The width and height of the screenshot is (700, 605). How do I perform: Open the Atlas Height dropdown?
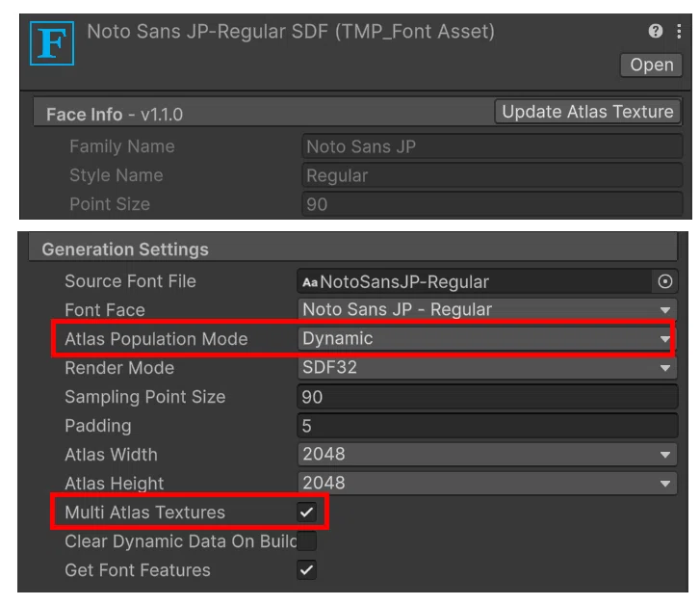[487, 483]
